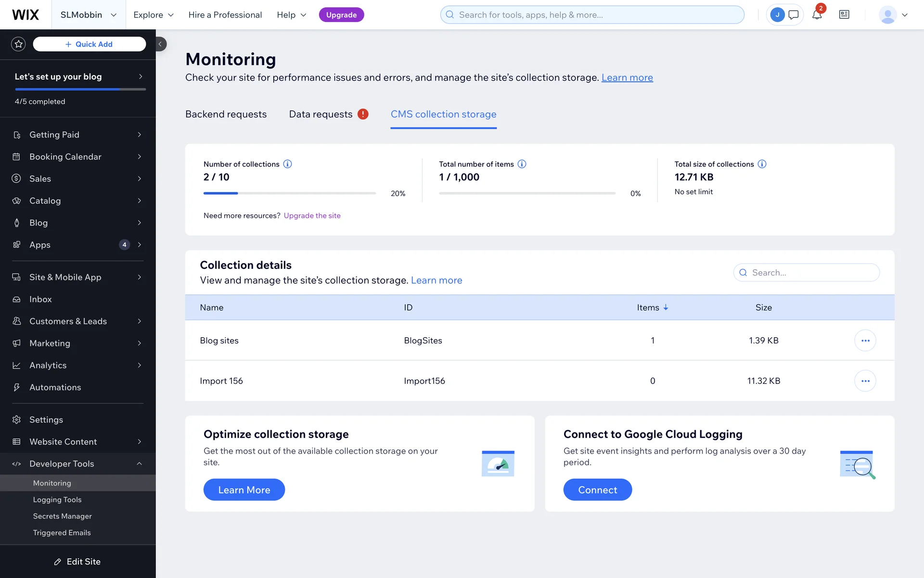This screenshot has height=578, width=924.
Task: Click the Upgrade the site link
Action: 312,216
